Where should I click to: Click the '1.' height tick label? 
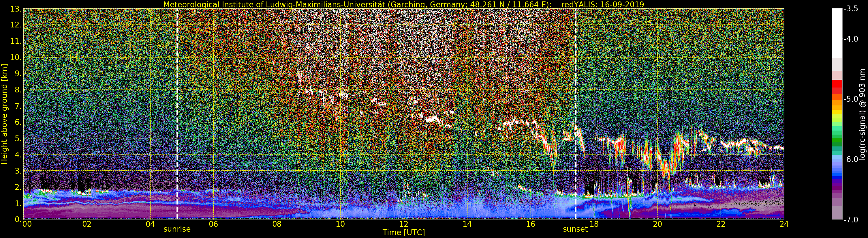coord(18,203)
